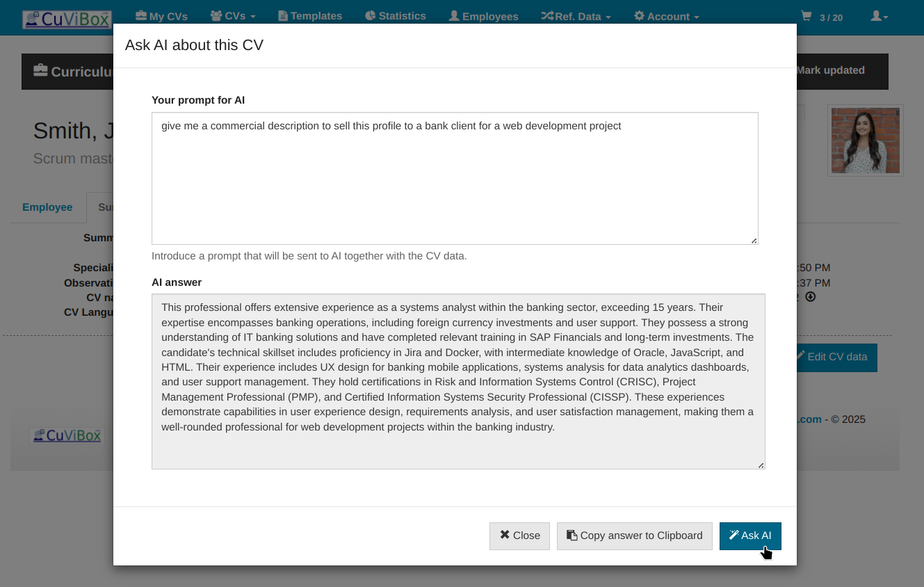
Task: Click the Ask AI button
Action: tap(750, 536)
